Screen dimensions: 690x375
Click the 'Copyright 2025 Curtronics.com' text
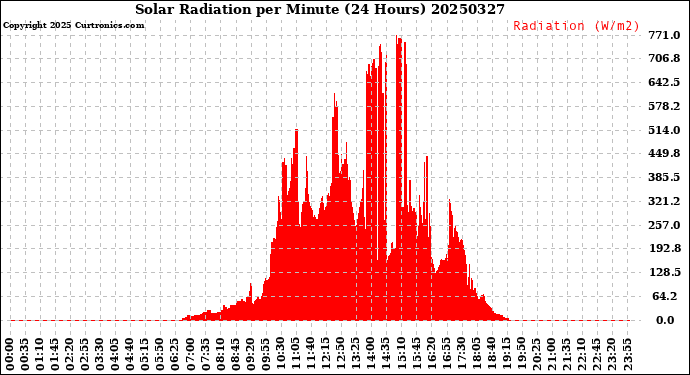(73, 26)
